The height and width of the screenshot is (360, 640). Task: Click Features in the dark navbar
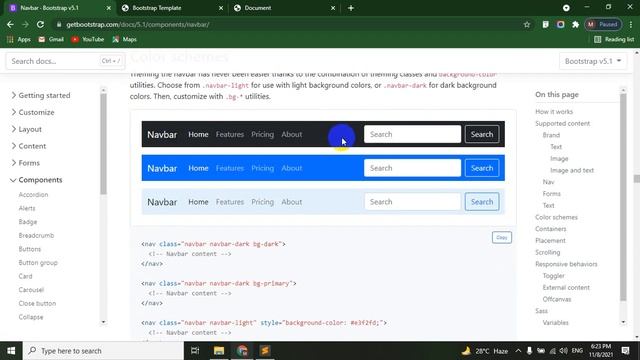coord(230,134)
